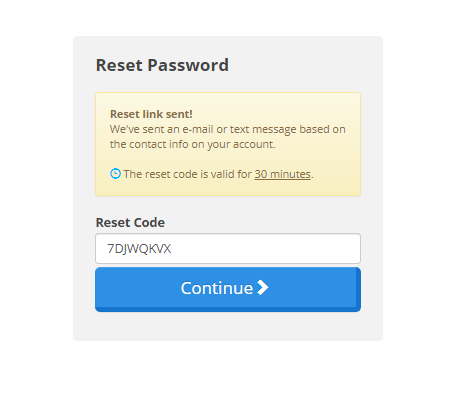The image size is (454, 412).
Task: Click the word "Code" in the field label
Action: (x=148, y=222)
